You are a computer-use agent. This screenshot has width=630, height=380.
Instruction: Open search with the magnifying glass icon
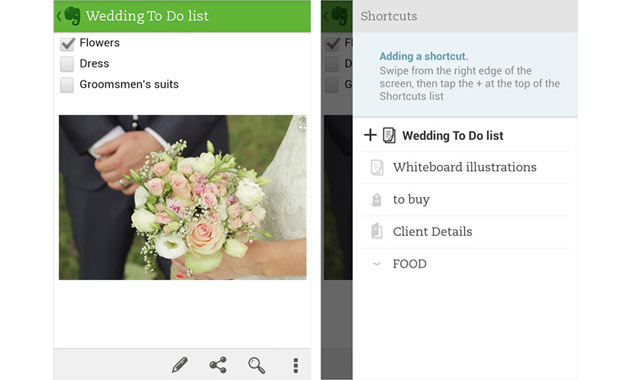(256, 365)
